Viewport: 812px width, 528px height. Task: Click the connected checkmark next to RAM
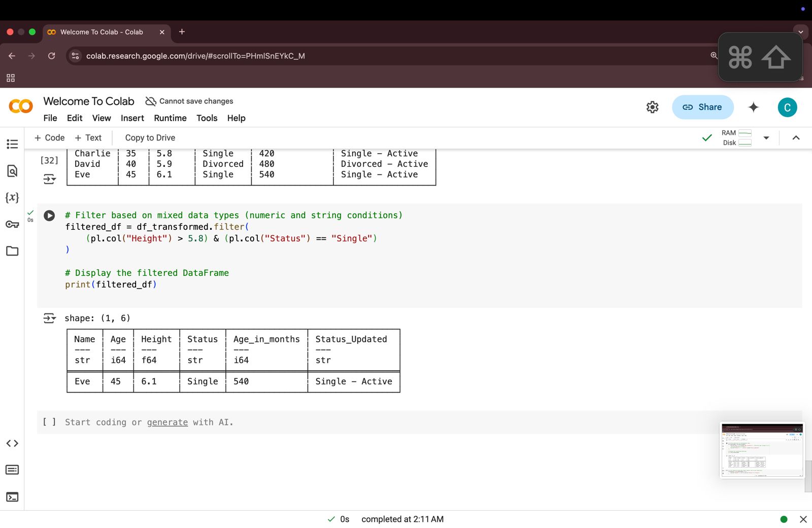[x=706, y=138]
